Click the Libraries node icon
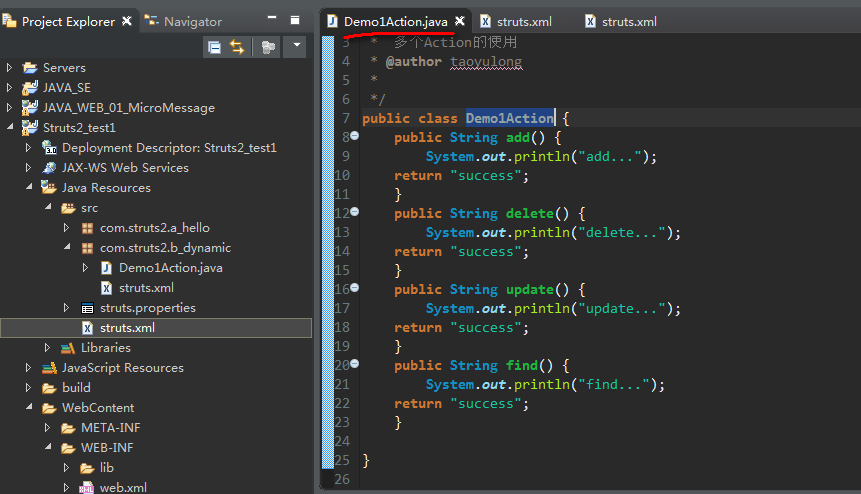Image resolution: width=861 pixels, height=494 pixels. (x=68, y=348)
